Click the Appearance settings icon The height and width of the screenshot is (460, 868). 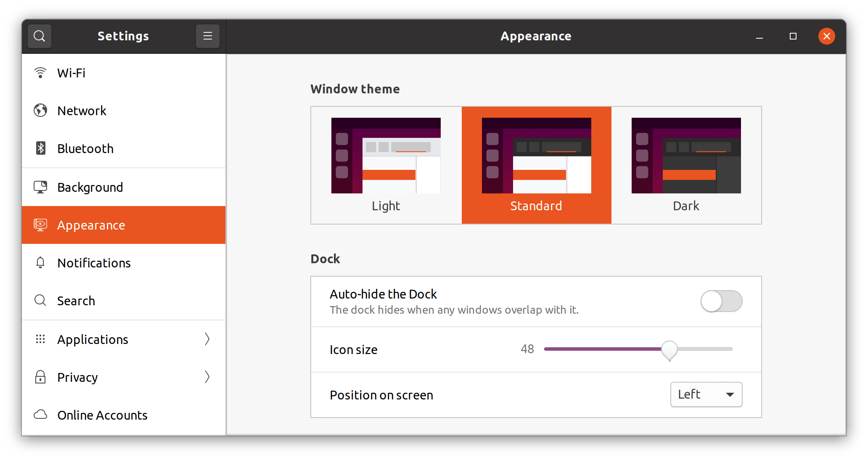click(40, 225)
